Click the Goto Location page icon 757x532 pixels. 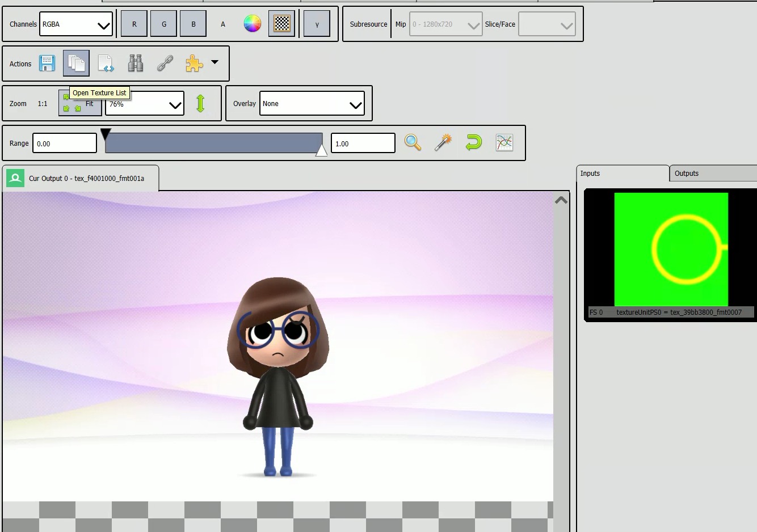pyautogui.click(x=106, y=64)
